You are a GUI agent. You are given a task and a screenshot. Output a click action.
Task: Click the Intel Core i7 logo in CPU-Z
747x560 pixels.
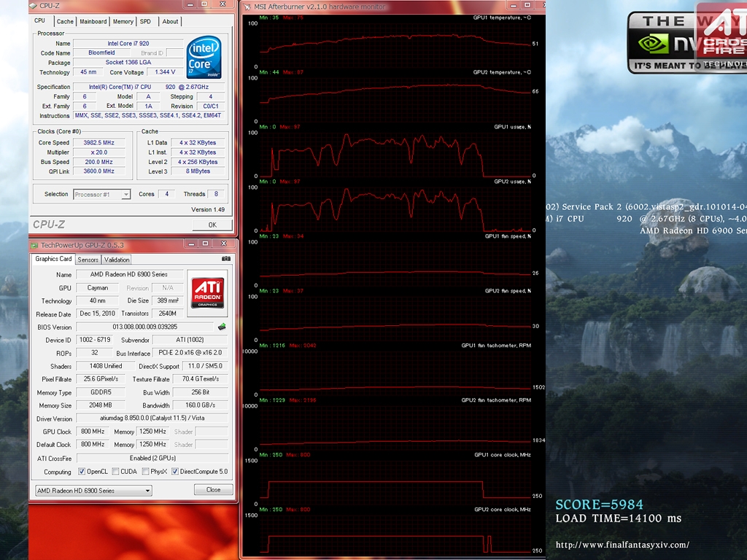(x=204, y=57)
